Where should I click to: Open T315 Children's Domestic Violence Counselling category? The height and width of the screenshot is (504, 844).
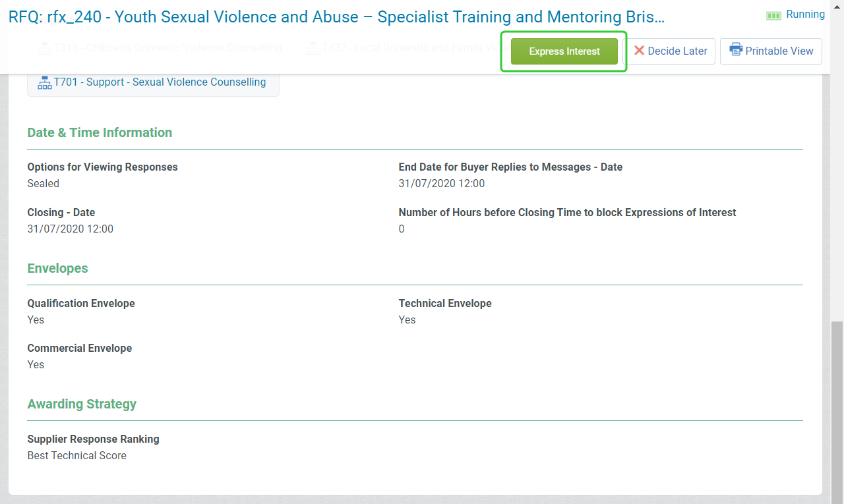tap(167, 48)
